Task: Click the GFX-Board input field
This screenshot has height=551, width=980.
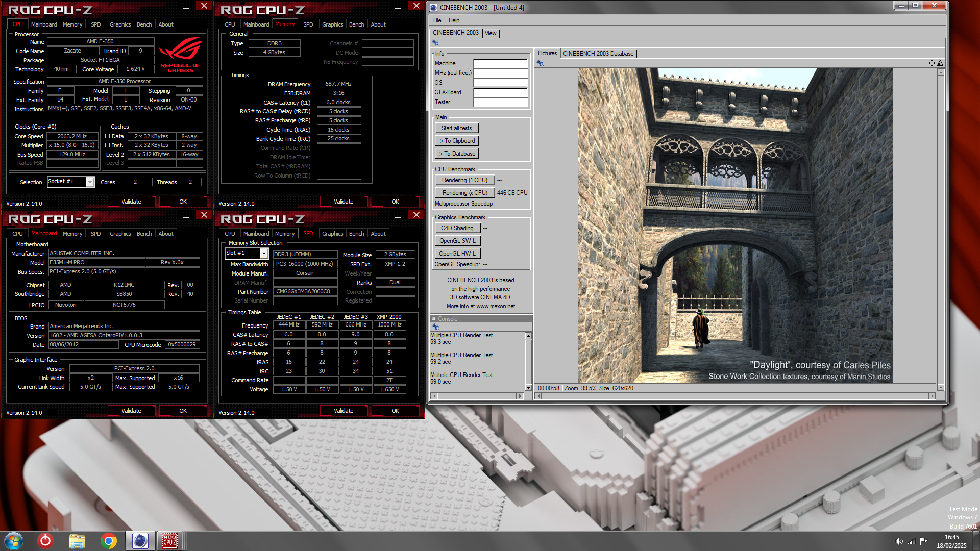Action: (x=500, y=92)
